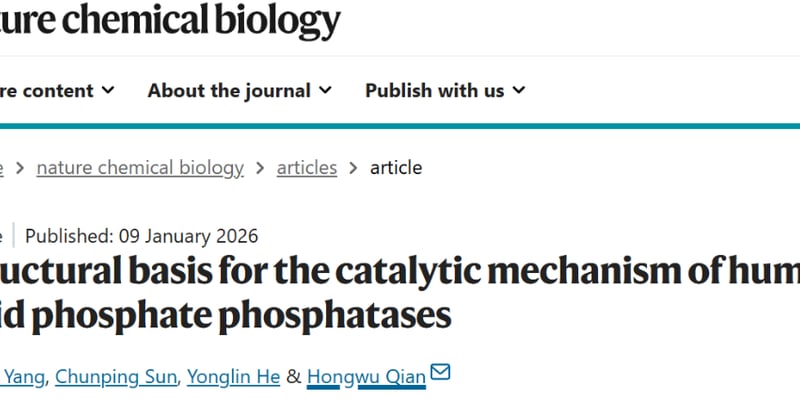Click the home breadcrumb link at left edge
Image resolution: width=800 pixels, height=400 pixels.
[x=2, y=168]
